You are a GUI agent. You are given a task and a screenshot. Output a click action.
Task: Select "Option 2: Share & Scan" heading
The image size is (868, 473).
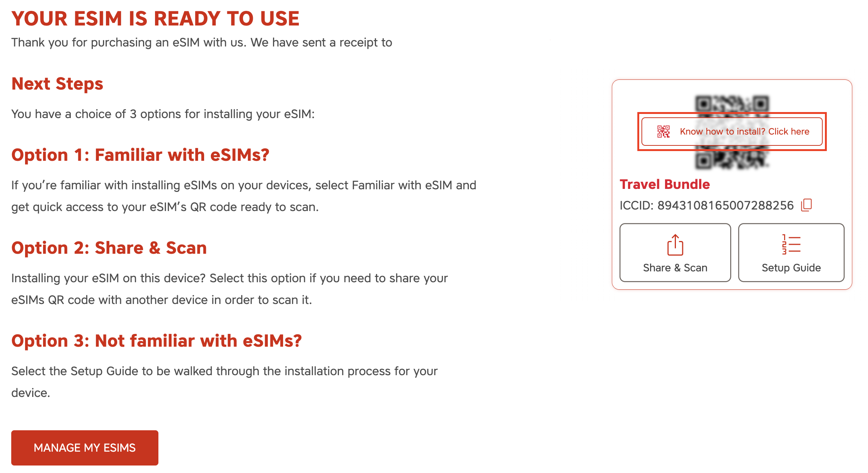click(x=109, y=248)
